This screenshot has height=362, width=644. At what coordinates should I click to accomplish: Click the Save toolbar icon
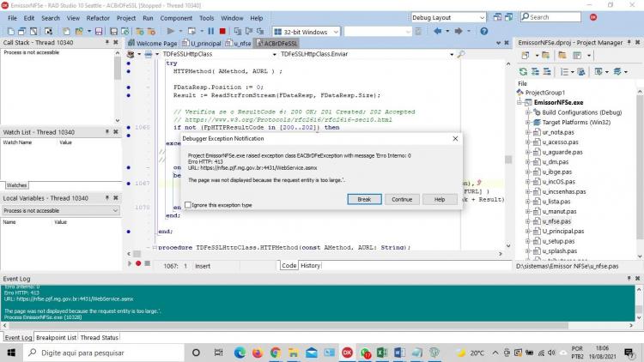point(99,32)
